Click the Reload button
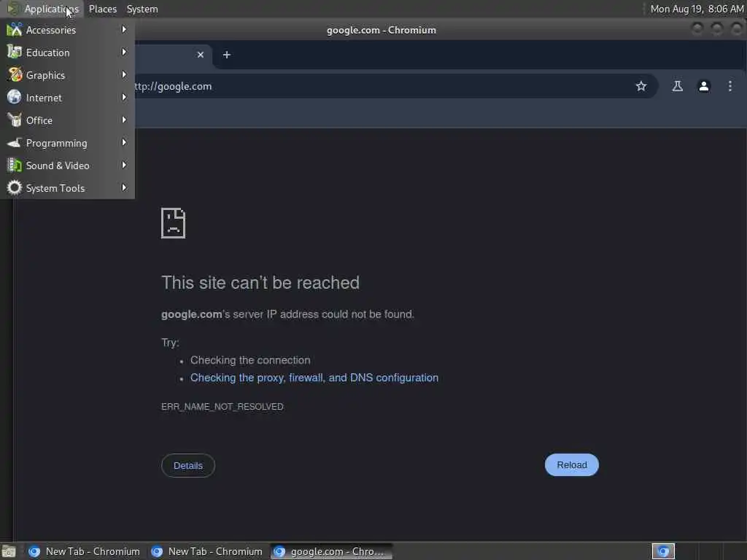 click(x=572, y=464)
